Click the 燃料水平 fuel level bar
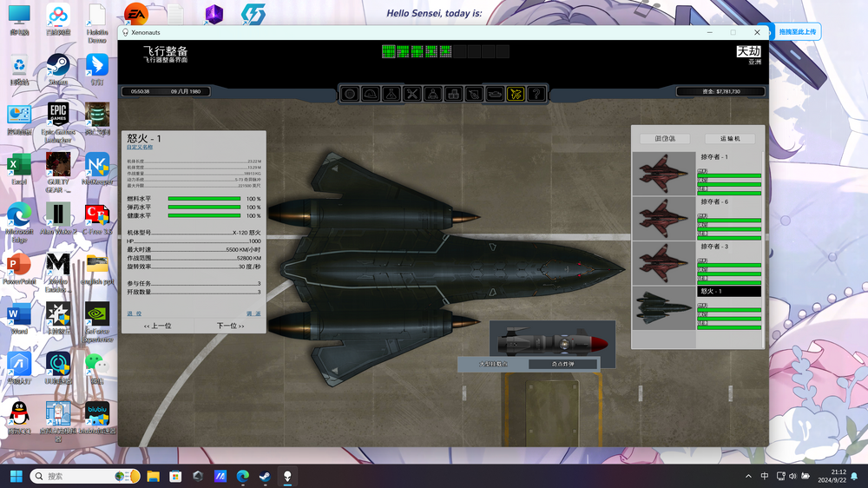Viewport: 868px width, 488px height. click(x=204, y=198)
